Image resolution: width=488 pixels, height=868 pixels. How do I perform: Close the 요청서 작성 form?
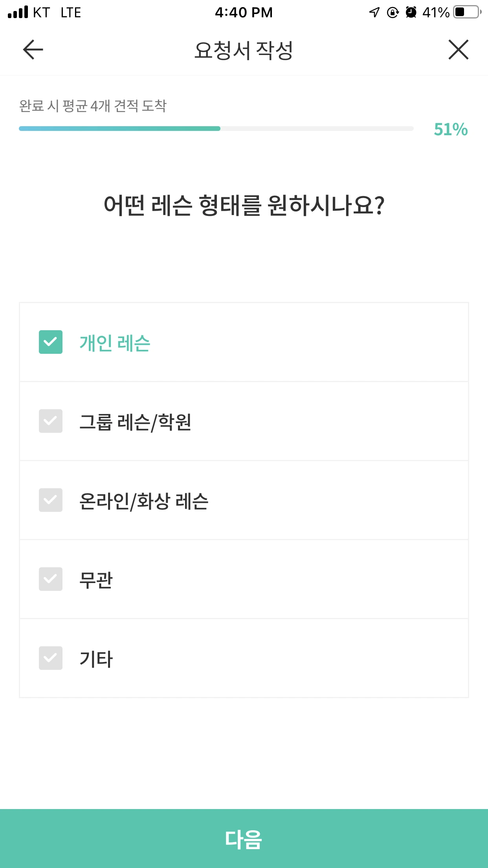(x=458, y=50)
